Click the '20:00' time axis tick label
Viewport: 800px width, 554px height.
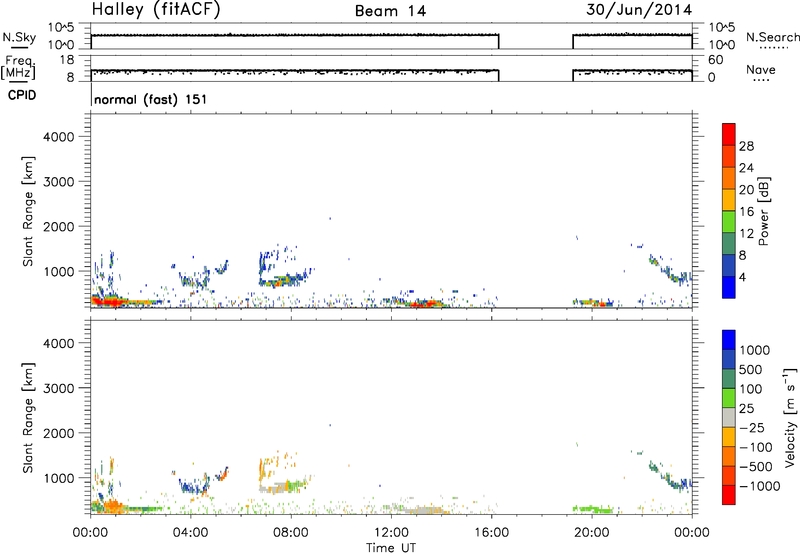tap(591, 533)
